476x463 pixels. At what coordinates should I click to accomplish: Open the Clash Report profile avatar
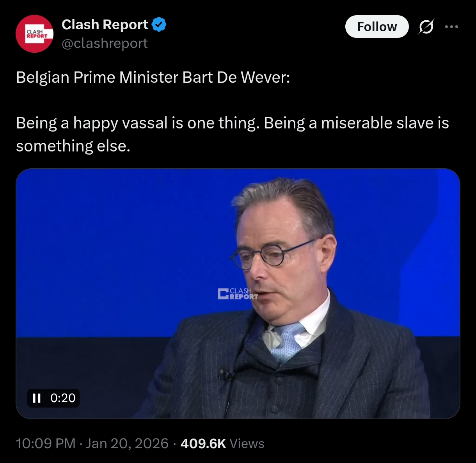pos(34,34)
